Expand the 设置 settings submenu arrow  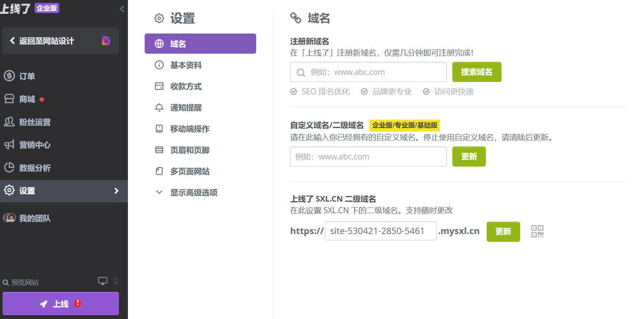click(x=117, y=191)
